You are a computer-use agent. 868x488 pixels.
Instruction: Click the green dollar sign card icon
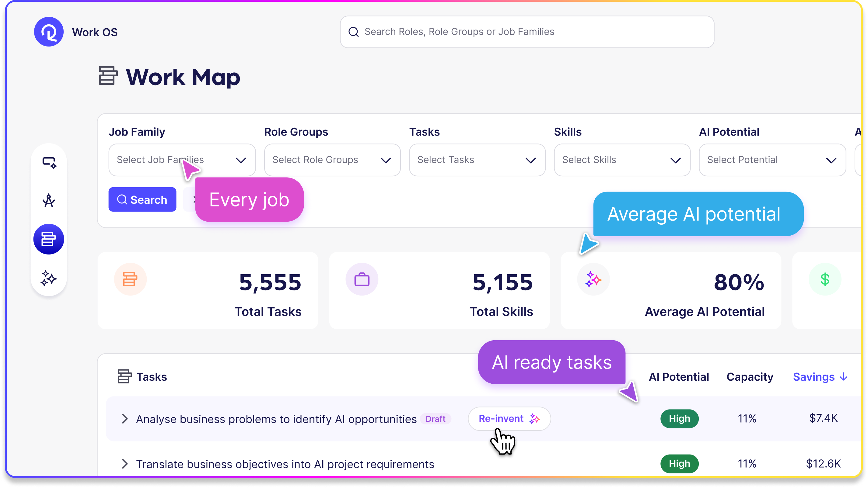[x=825, y=279]
